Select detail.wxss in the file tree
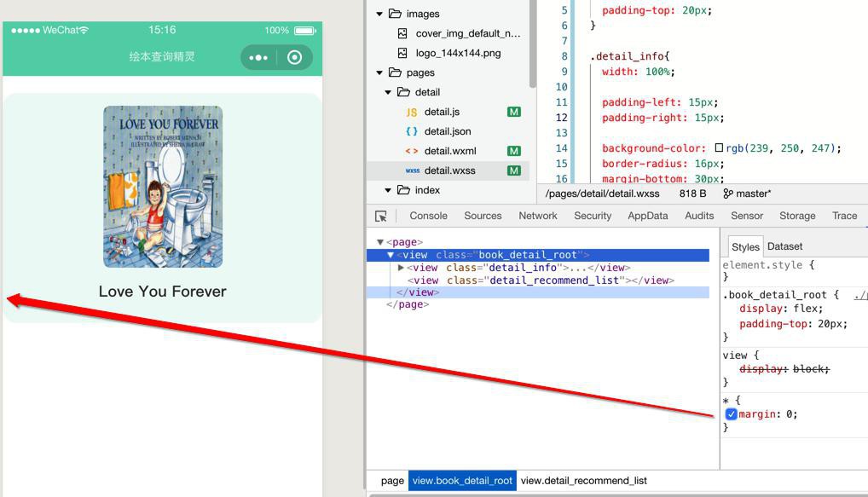 coord(449,170)
